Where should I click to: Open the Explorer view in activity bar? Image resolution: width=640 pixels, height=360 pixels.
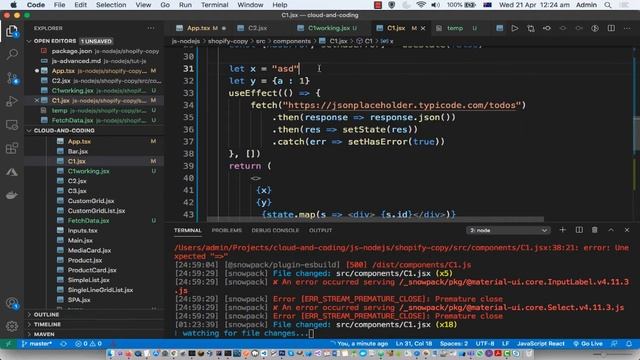click(12, 31)
